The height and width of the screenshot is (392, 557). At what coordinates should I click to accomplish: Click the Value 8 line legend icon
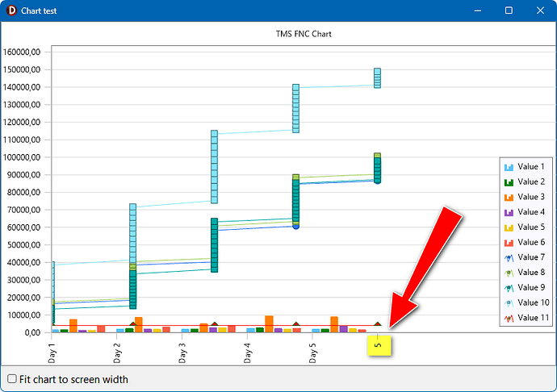click(x=509, y=273)
